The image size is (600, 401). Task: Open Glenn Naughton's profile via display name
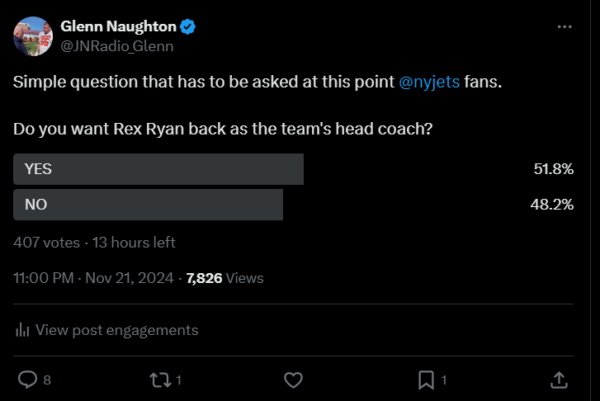118,24
